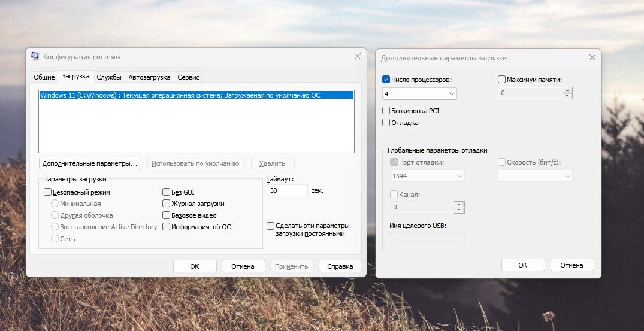Click the Максимум памяти value field
Image resolution: width=644 pixels, height=331 pixels.
point(530,93)
